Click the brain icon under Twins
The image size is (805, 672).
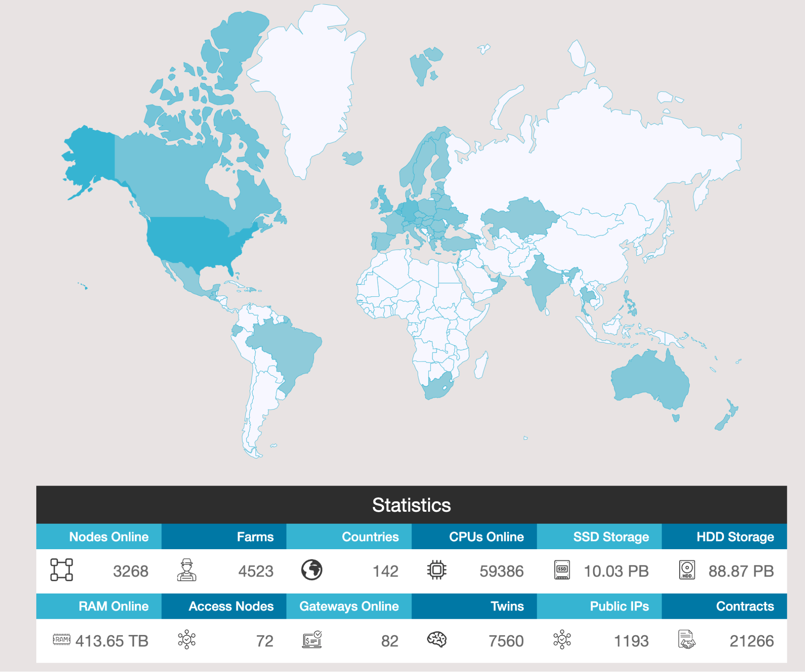pyautogui.click(x=437, y=639)
